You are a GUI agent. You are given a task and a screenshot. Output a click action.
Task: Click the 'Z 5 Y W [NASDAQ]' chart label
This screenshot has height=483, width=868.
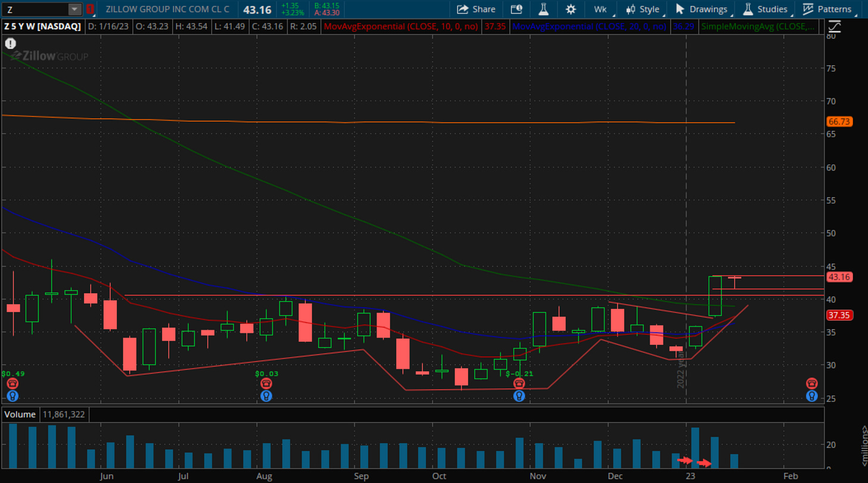pos(42,26)
